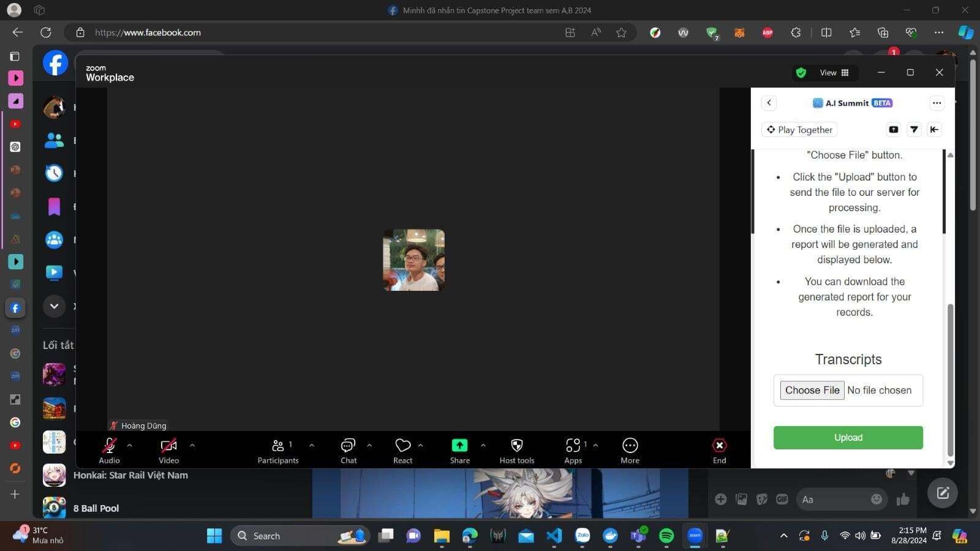Image resolution: width=980 pixels, height=551 pixels.
Task: Click the green Share screen icon
Action: coord(459,446)
